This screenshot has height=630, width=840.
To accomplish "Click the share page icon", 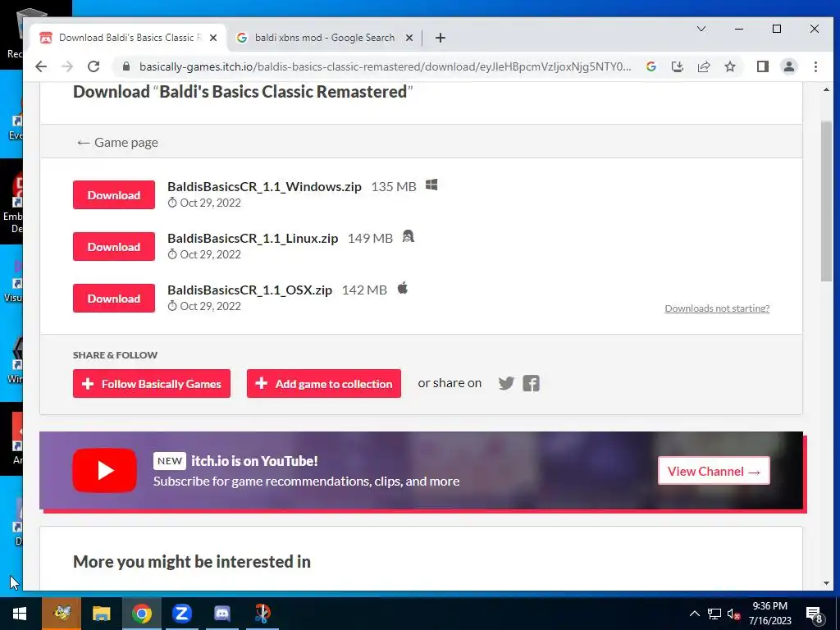I will click(703, 66).
